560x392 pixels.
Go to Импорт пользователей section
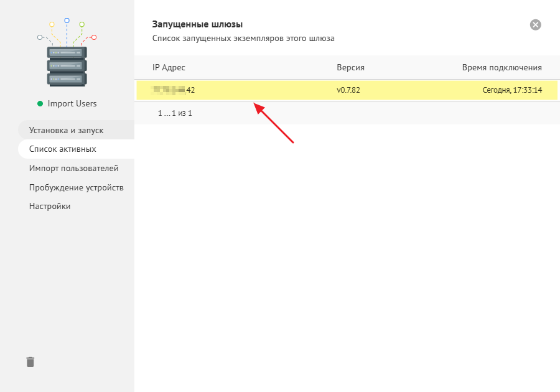(73, 169)
